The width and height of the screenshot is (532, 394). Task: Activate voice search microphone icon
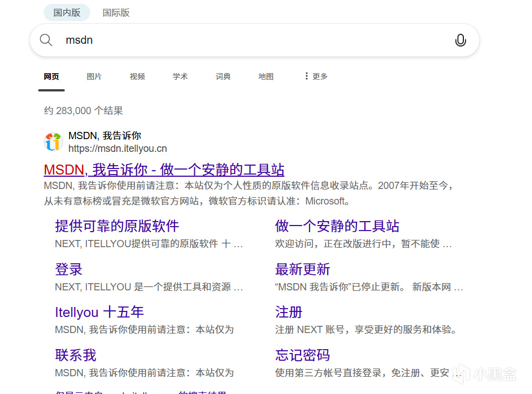tap(460, 40)
